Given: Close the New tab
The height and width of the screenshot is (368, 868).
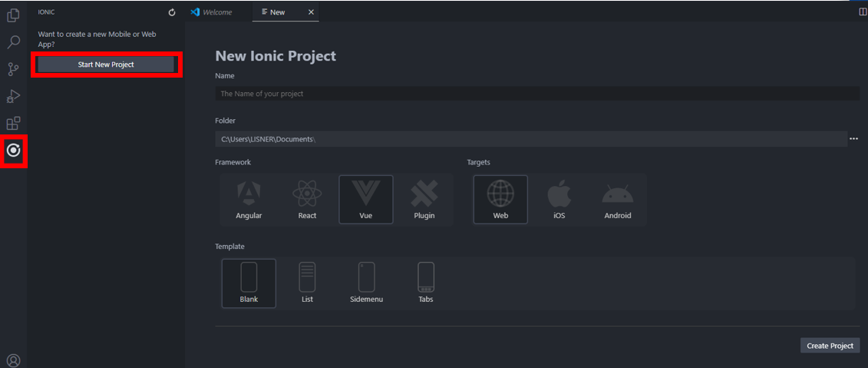Looking at the screenshot, I should point(311,12).
